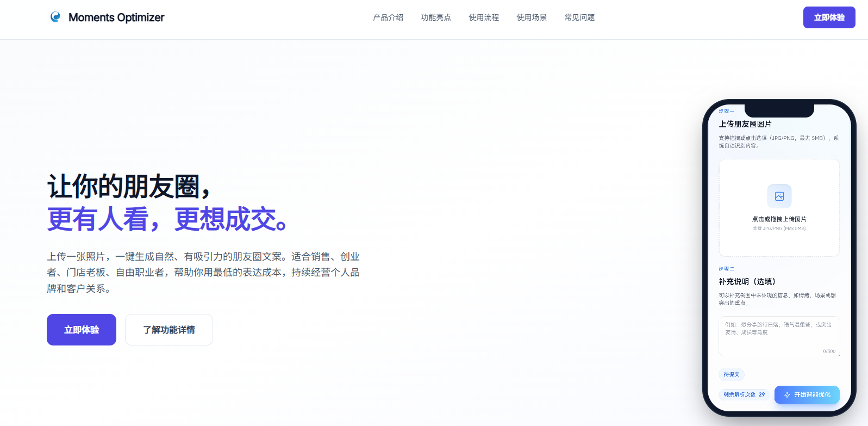Click the 了解功能详情 button
868x426 pixels.
point(169,330)
